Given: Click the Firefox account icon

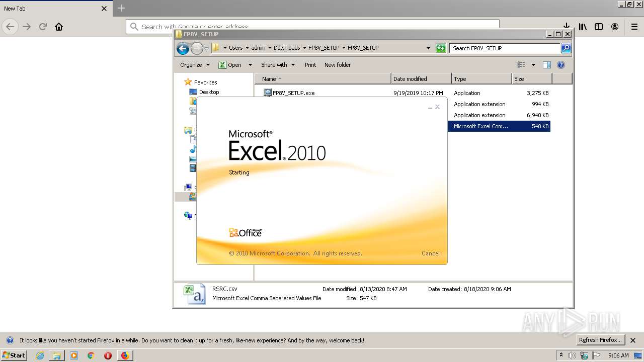Looking at the screenshot, I should click(x=615, y=27).
